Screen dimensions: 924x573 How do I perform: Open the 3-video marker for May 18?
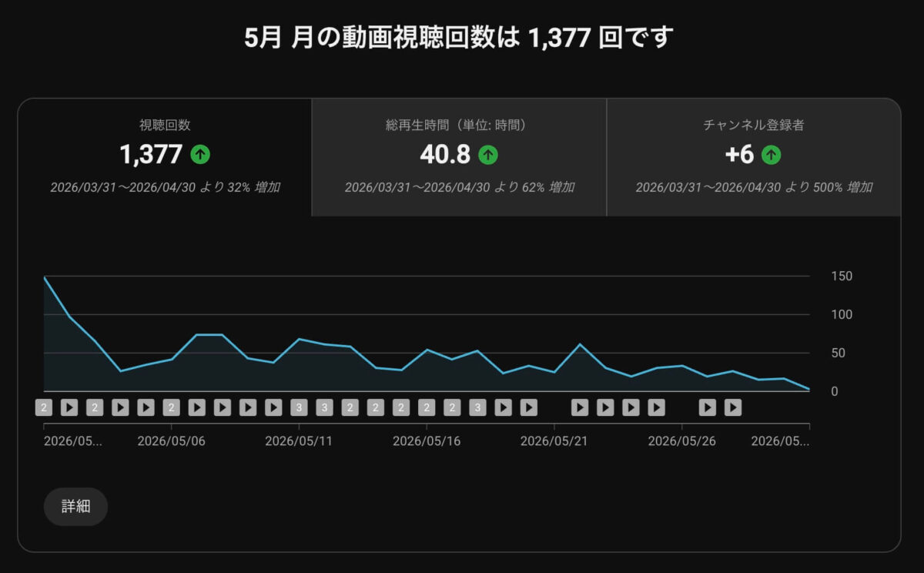[x=477, y=407]
